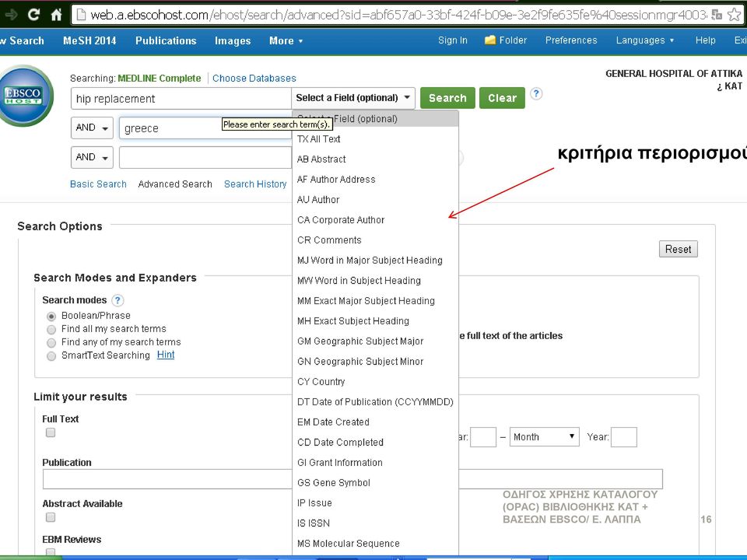
Task: Choose CD Date Completed option
Action: pyautogui.click(x=375, y=443)
